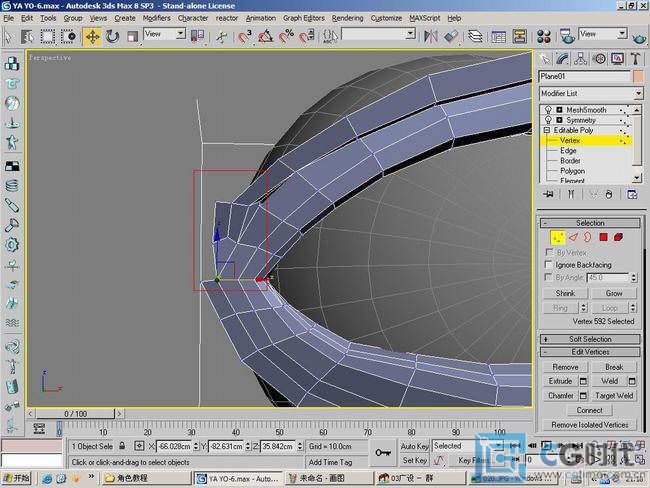Open the MAXScript menu
Screen dimensions: 650x488
point(424,18)
